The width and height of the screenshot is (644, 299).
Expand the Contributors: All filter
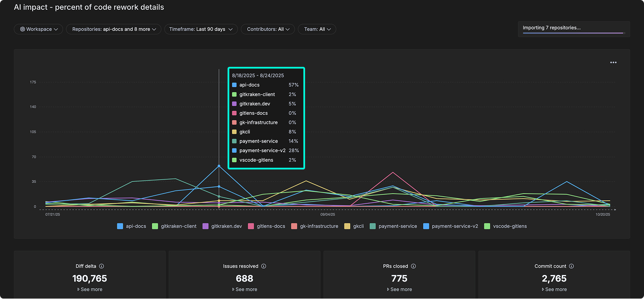(x=267, y=29)
